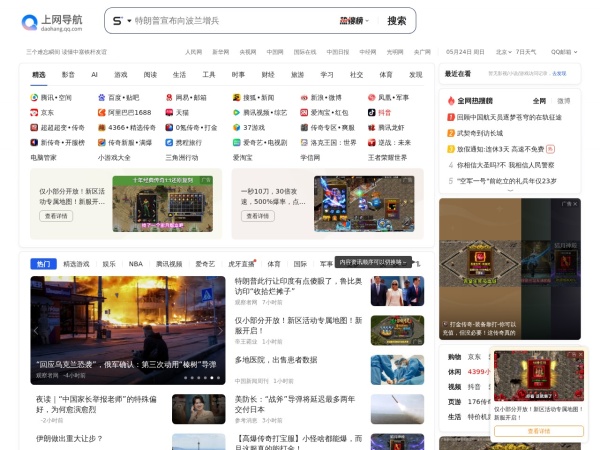Open the 电脑管家 link
This screenshot has width=600, height=450.
pos(43,157)
